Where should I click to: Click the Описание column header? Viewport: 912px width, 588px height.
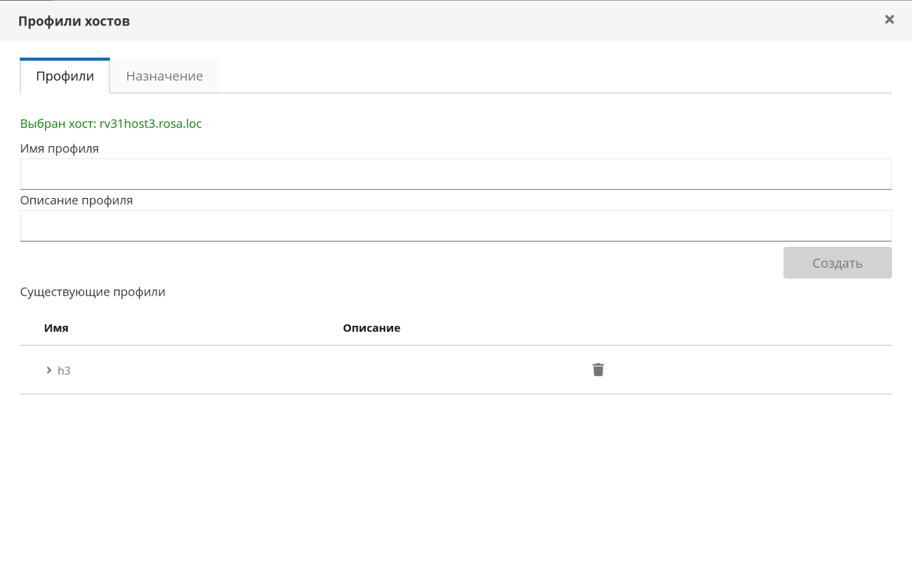coord(372,328)
